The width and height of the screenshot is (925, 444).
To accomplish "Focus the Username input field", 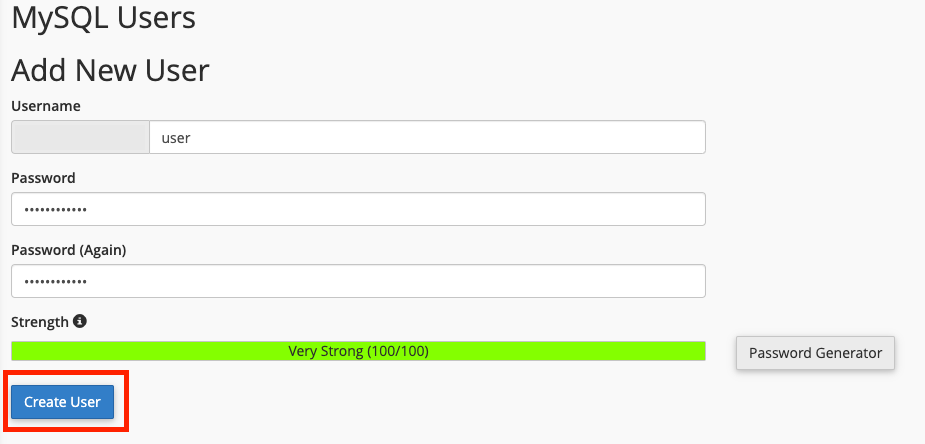I will 427,137.
